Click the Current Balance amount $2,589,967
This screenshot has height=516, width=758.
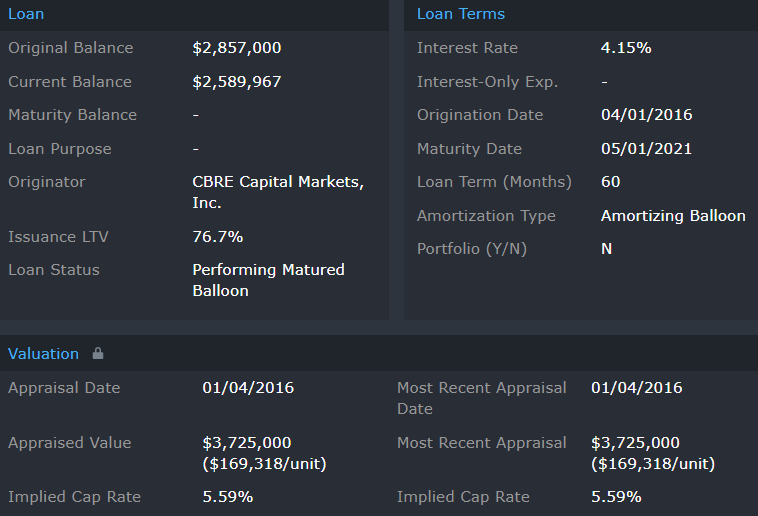(x=236, y=82)
